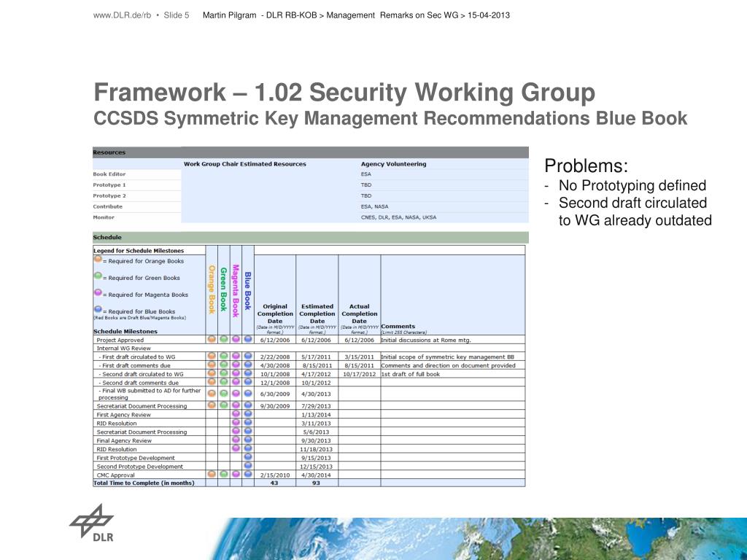Open the www.DLR.de/rb link in header

pos(122,15)
